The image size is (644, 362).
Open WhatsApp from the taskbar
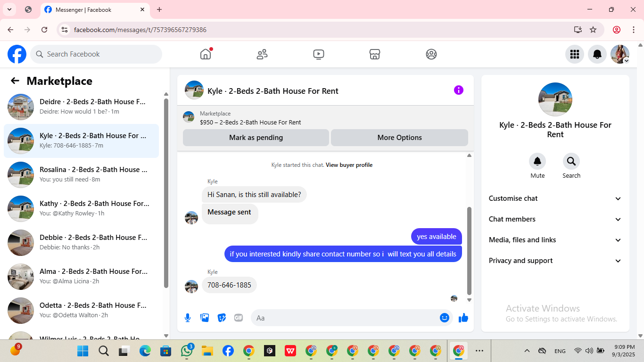tap(187, 351)
